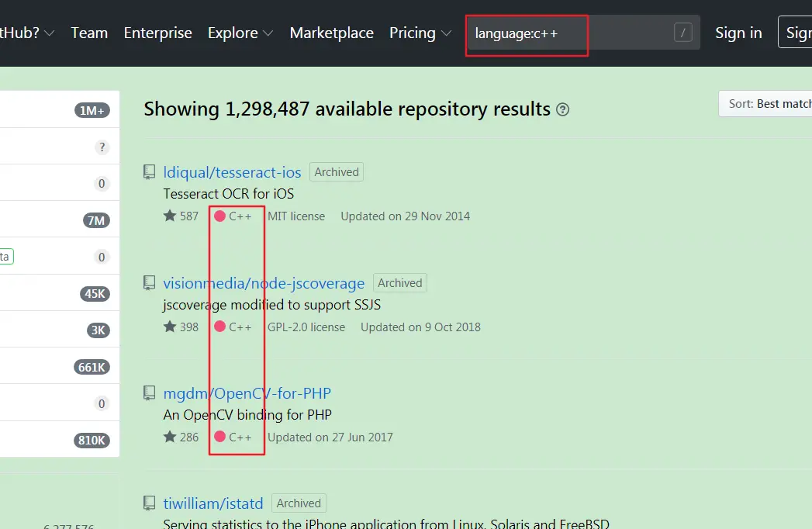
Task: Click the 286 stars count
Action: [x=189, y=437]
